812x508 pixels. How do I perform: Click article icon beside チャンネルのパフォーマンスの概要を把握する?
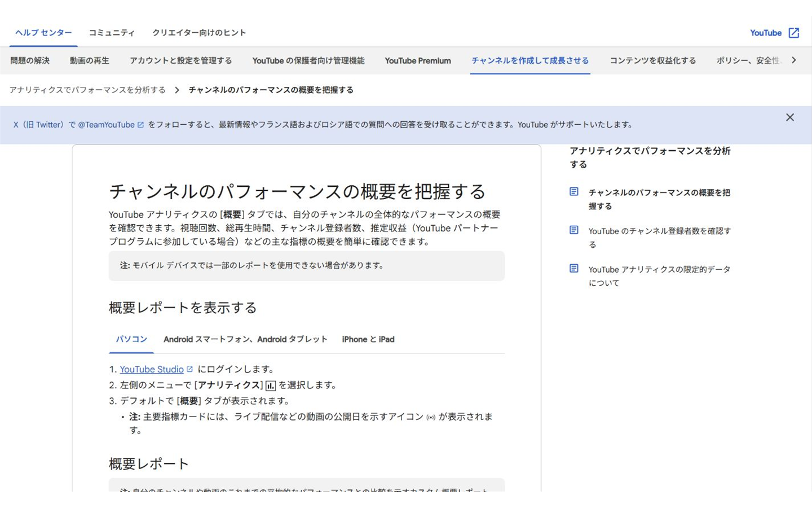point(574,192)
